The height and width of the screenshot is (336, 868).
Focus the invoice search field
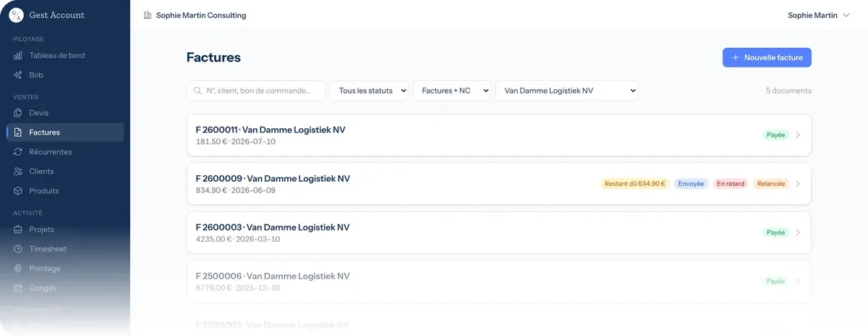tap(256, 91)
